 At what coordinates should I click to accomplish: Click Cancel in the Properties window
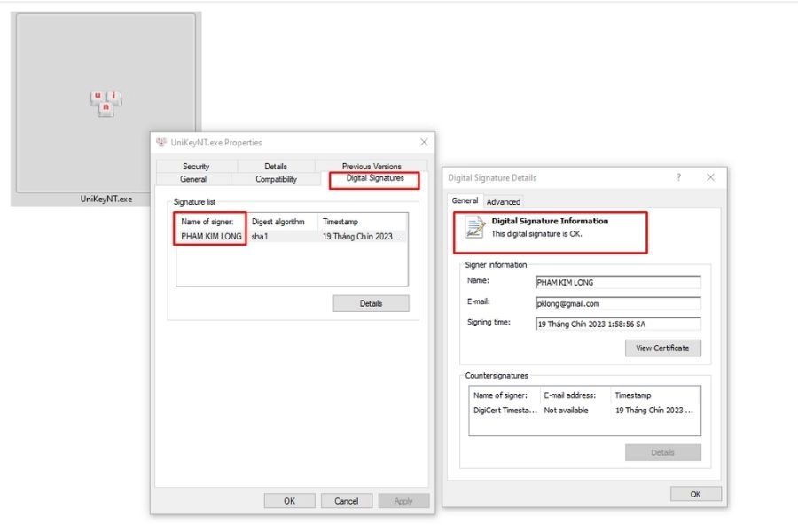pos(347,501)
